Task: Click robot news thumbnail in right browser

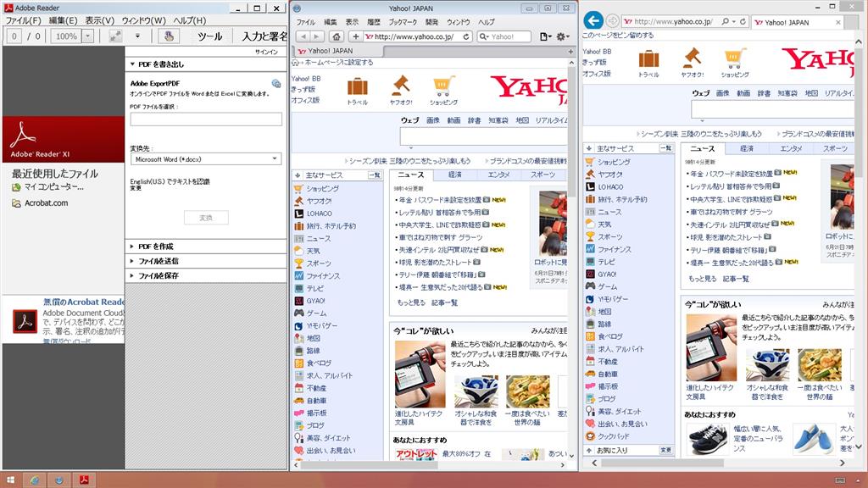Action: click(842, 197)
